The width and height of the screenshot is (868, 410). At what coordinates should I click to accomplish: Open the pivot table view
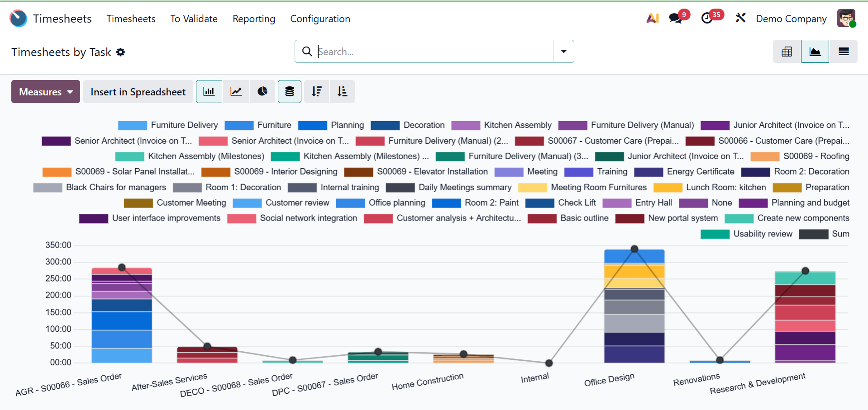787,52
